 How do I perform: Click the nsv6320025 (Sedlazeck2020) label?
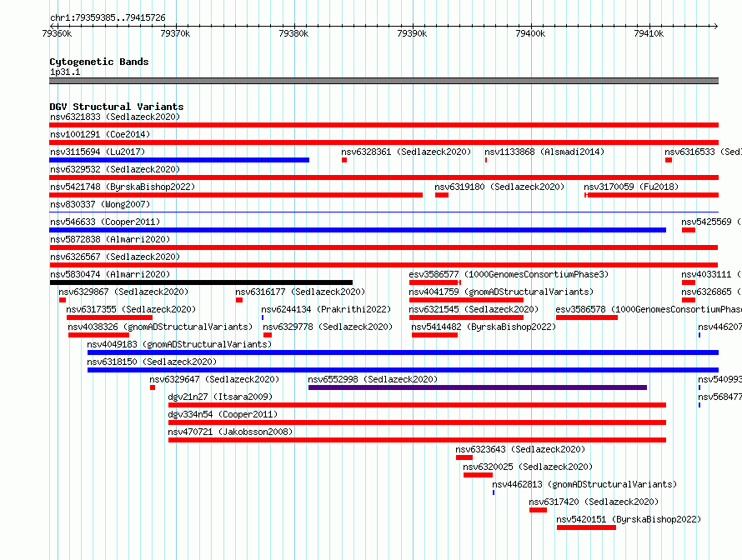coord(528,467)
